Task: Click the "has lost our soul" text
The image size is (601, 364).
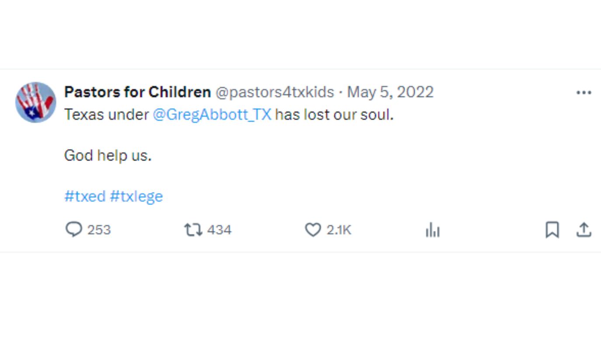Action: point(334,115)
